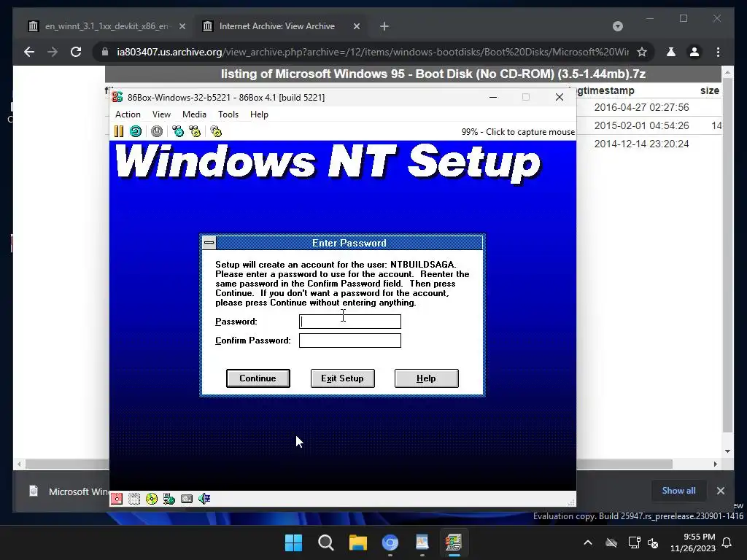The height and width of the screenshot is (560, 747).
Task: Click the Chrome address bar URL
Action: click(373, 52)
